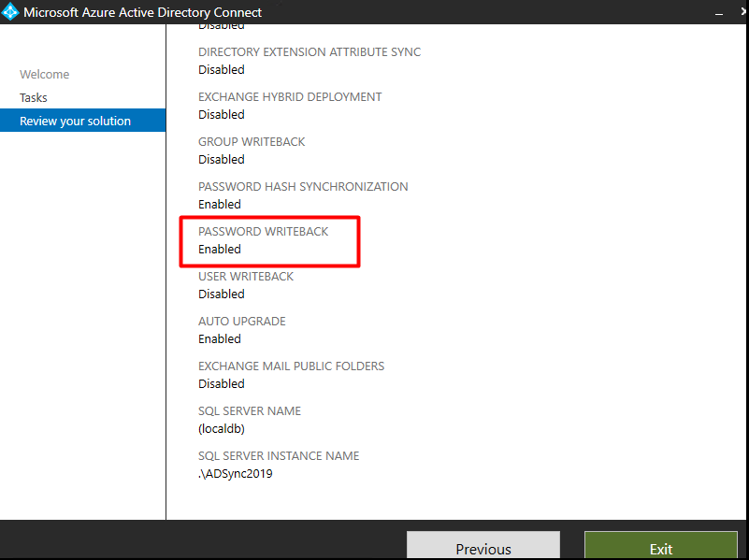Click the Azure AD Connect logo icon

click(x=11, y=12)
